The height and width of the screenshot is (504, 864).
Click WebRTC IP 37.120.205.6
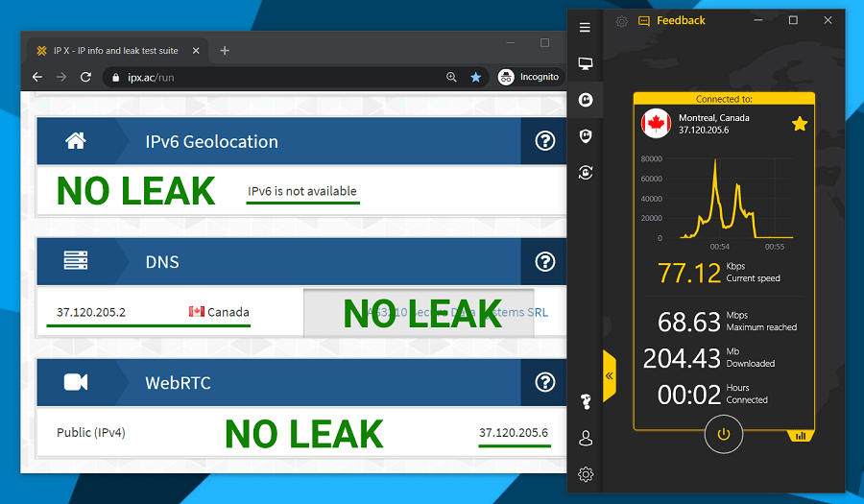[514, 432]
